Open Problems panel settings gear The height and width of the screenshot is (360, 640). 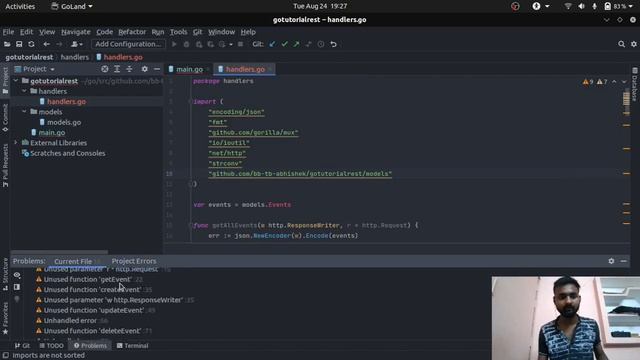coord(611,261)
